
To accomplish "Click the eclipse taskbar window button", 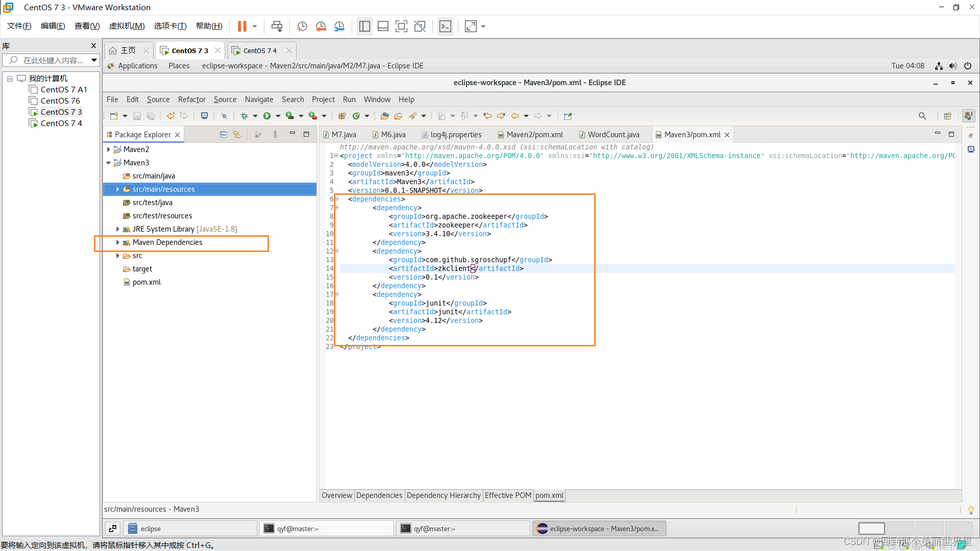I will (x=191, y=529).
